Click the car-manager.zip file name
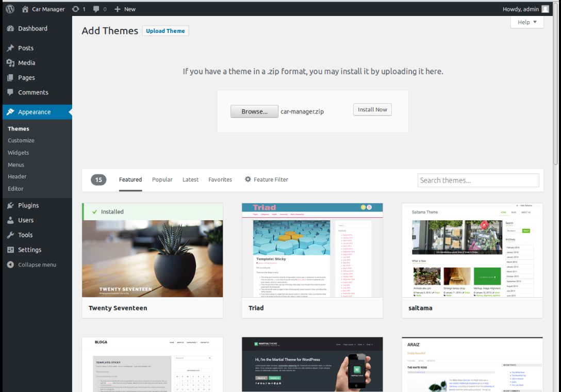This screenshot has width=561, height=392. click(x=302, y=112)
